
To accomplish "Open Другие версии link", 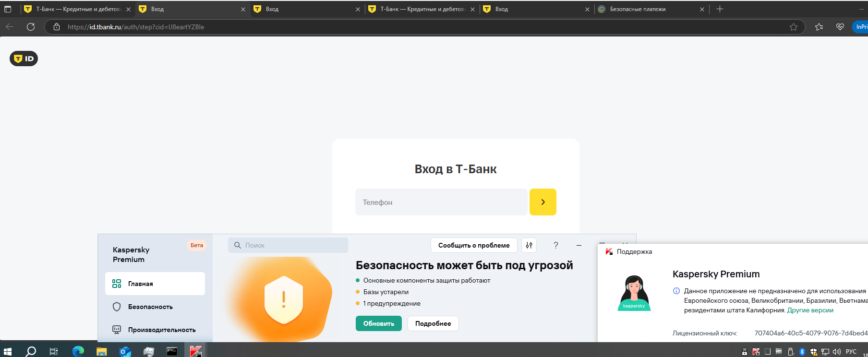I will (x=810, y=310).
